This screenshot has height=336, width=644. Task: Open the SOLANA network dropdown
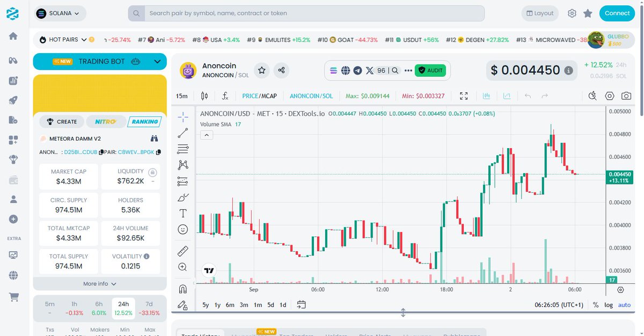tap(59, 13)
